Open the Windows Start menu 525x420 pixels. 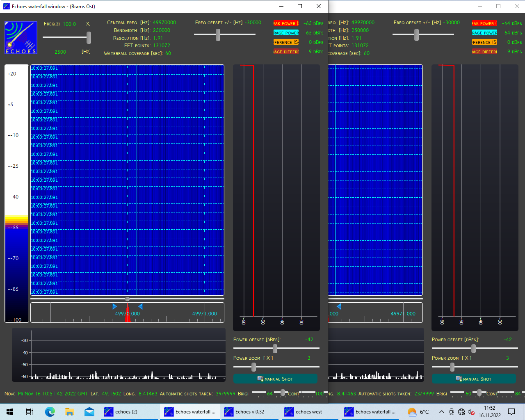coord(10,412)
